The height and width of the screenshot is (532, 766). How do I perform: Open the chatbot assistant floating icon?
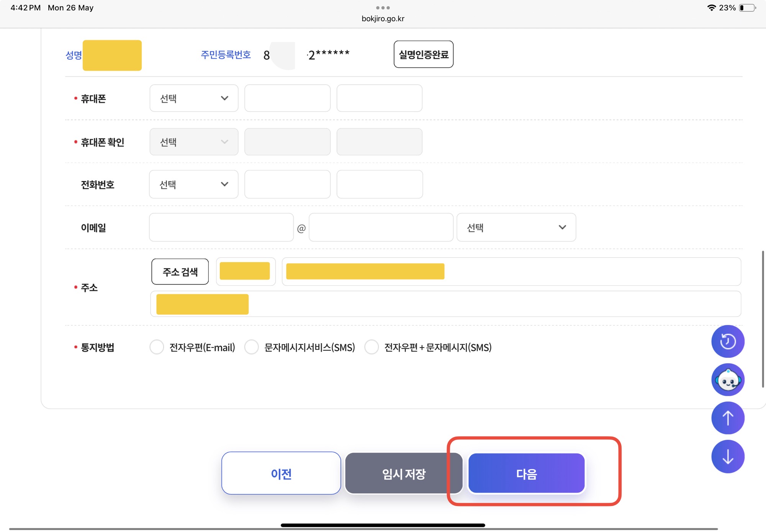click(x=728, y=380)
